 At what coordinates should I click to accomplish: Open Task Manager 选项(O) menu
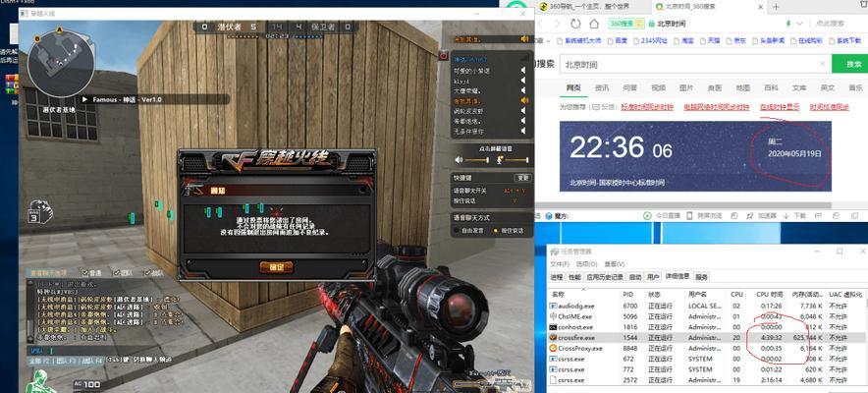[x=586, y=264]
